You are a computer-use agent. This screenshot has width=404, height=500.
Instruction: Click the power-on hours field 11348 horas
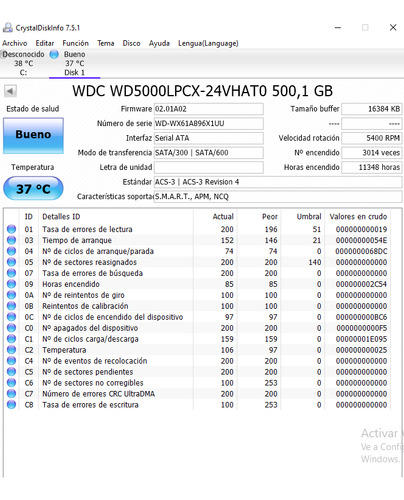372,167
